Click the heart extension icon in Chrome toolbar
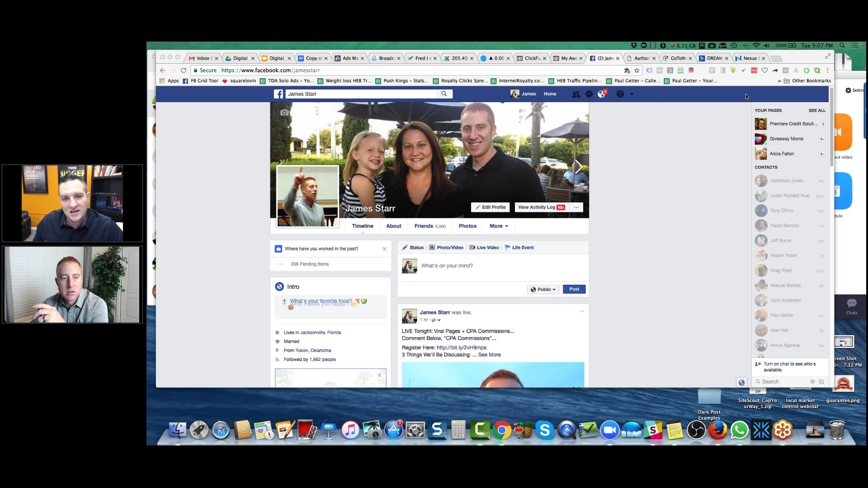 (x=764, y=70)
